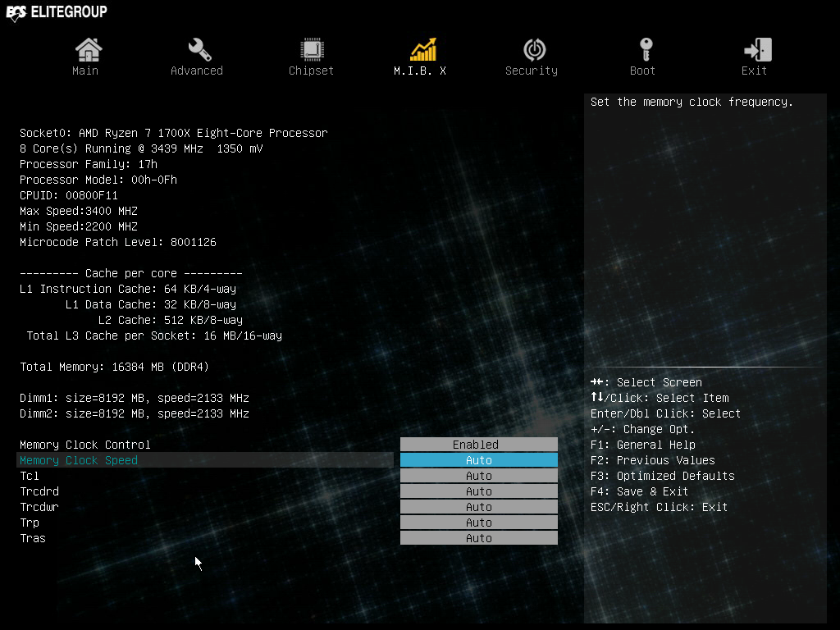
Task: Select the M.I.B. X chart icon
Action: coord(423,49)
